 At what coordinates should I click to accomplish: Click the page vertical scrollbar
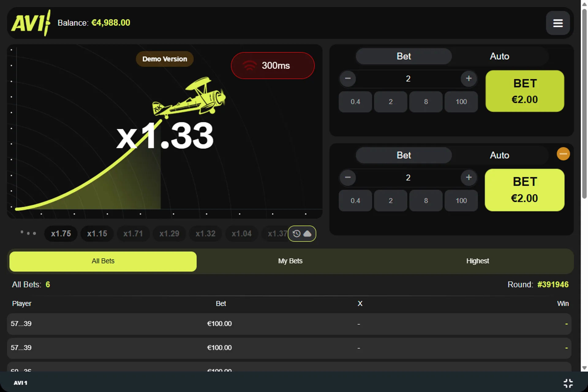(584, 104)
